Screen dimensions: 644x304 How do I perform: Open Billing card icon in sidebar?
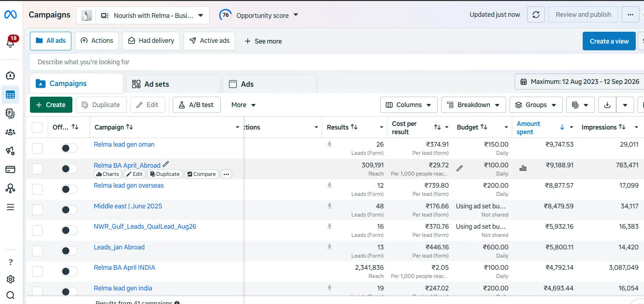click(x=10, y=169)
